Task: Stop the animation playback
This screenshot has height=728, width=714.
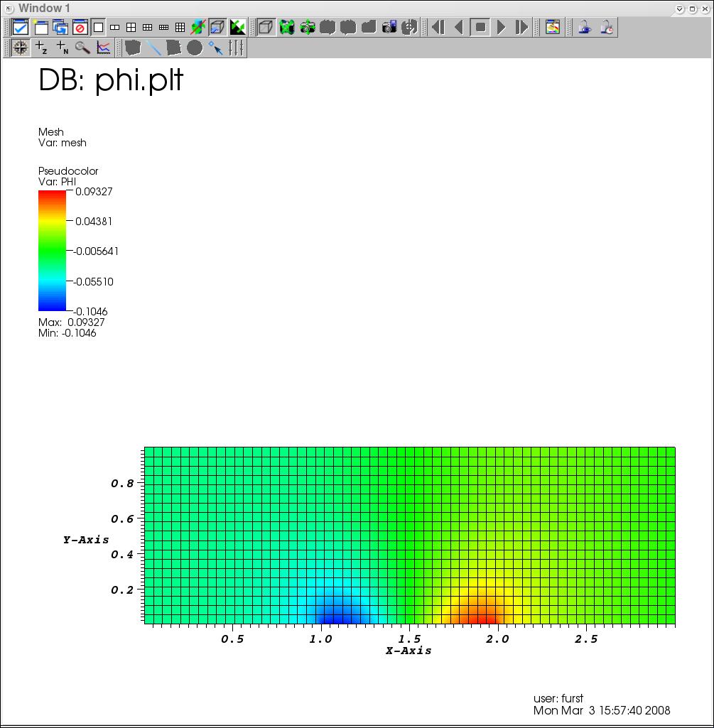Action: click(480, 27)
